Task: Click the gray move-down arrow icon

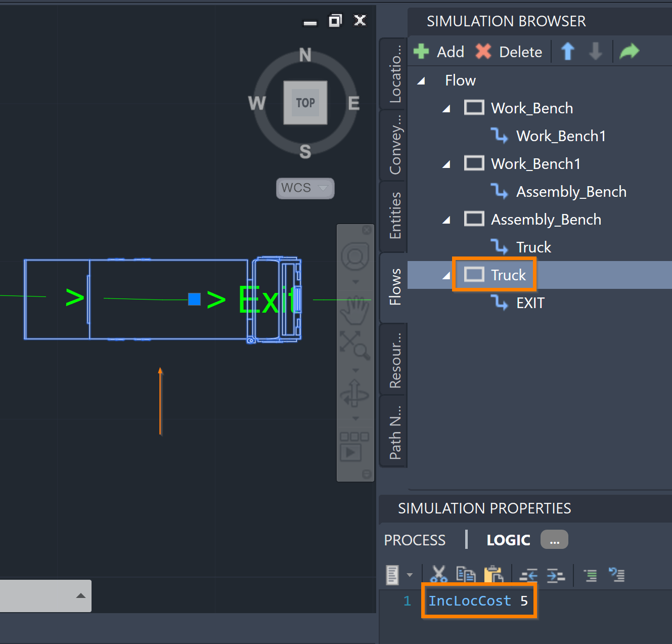Action: point(596,51)
